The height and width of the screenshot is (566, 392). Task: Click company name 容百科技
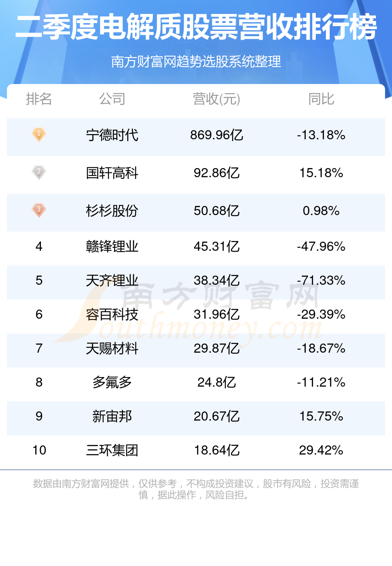click(x=112, y=314)
